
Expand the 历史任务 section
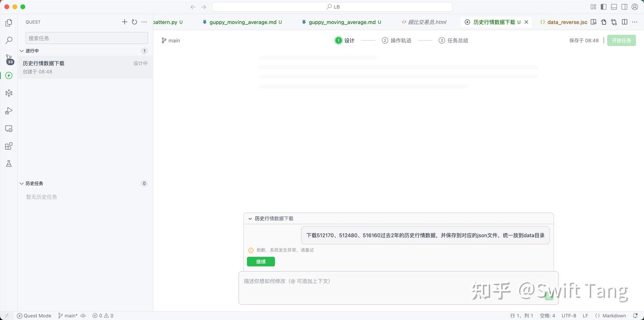[x=21, y=183]
